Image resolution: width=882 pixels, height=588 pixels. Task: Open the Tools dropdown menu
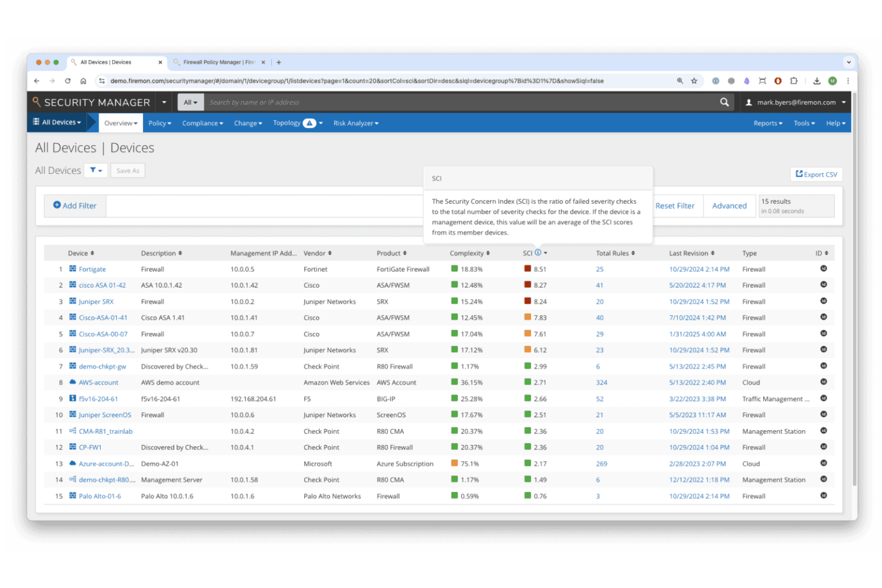tap(804, 123)
